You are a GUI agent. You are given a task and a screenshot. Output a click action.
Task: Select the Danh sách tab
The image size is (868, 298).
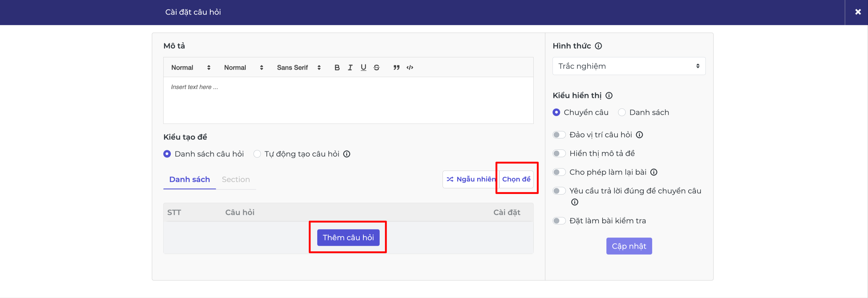[x=189, y=180]
